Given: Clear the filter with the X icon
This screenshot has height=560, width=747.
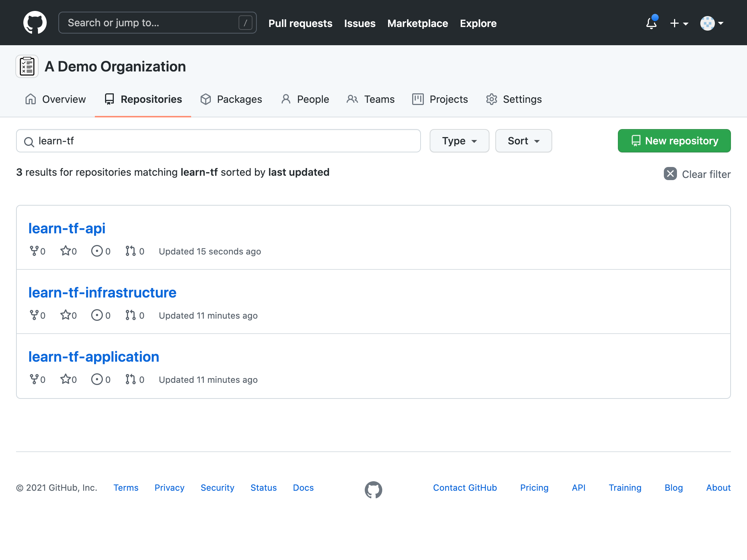Looking at the screenshot, I should 670,174.
